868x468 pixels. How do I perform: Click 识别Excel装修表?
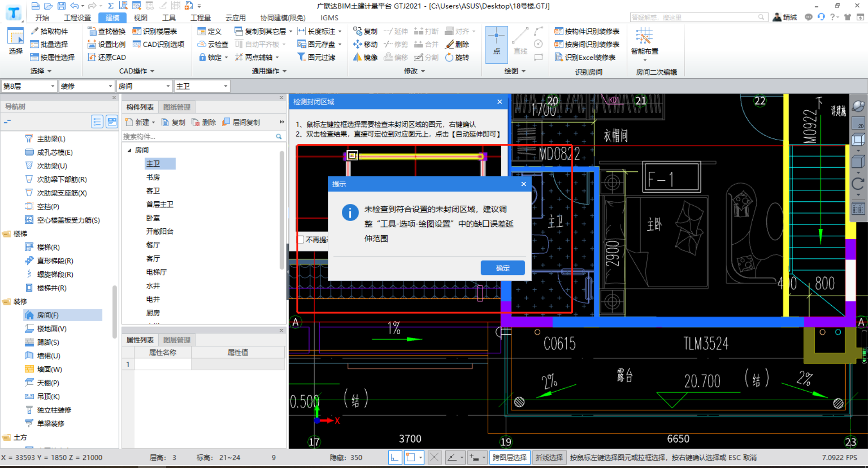point(585,57)
